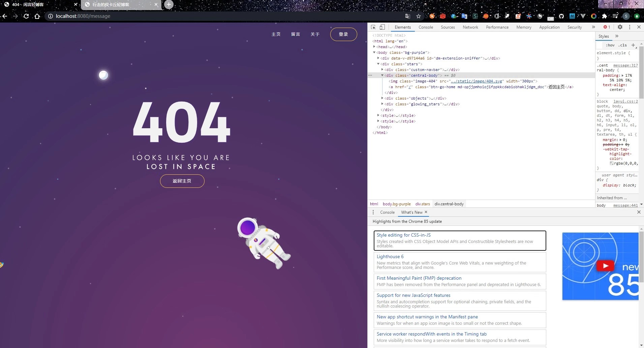
Task: Open the Office extension icon
Action: [497, 16]
